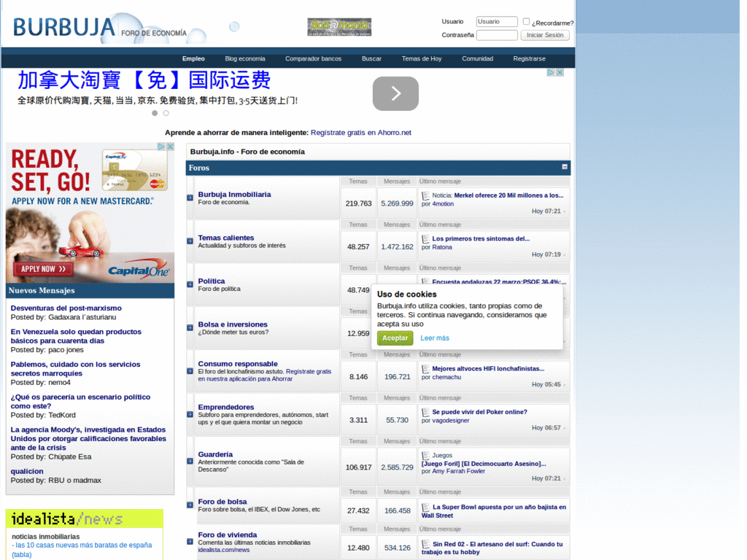Click the post icon next to Merkel oferece message
The image size is (747, 560).
click(425, 195)
